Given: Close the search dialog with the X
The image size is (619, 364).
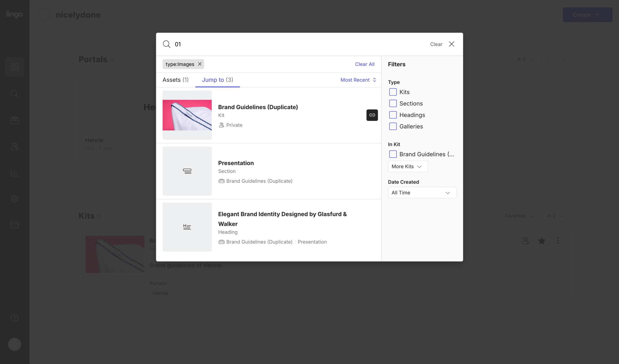Looking at the screenshot, I should 452,44.
